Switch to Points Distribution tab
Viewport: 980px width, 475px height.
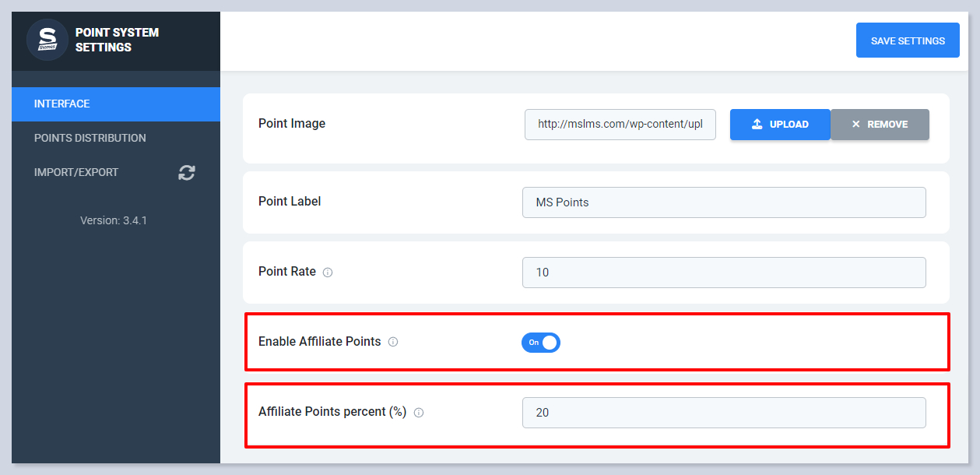click(90, 138)
